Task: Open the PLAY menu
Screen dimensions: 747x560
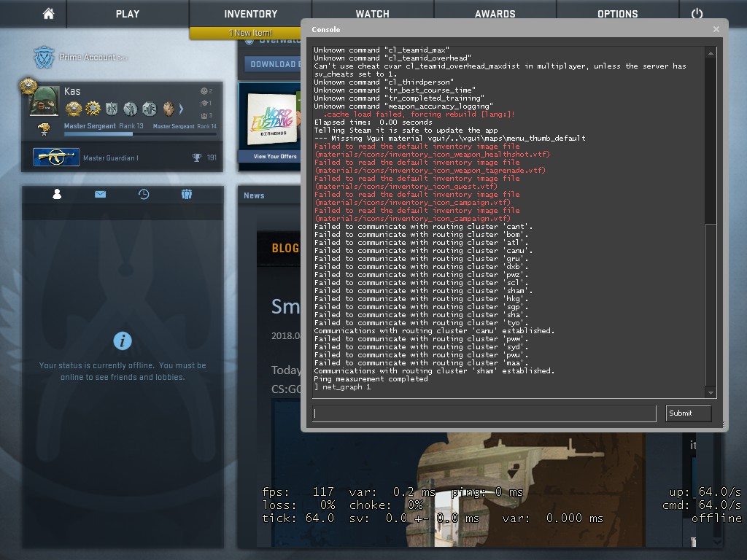Action: [x=128, y=14]
